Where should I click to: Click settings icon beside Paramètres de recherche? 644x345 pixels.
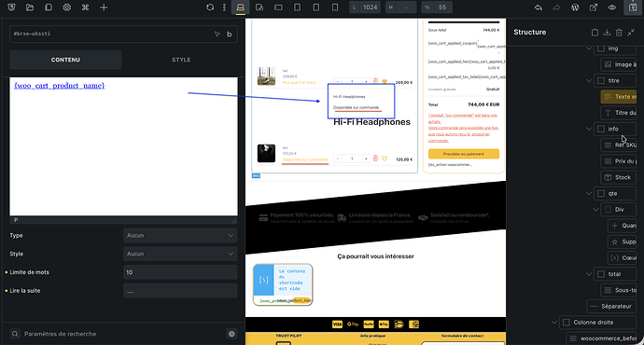(x=231, y=334)
